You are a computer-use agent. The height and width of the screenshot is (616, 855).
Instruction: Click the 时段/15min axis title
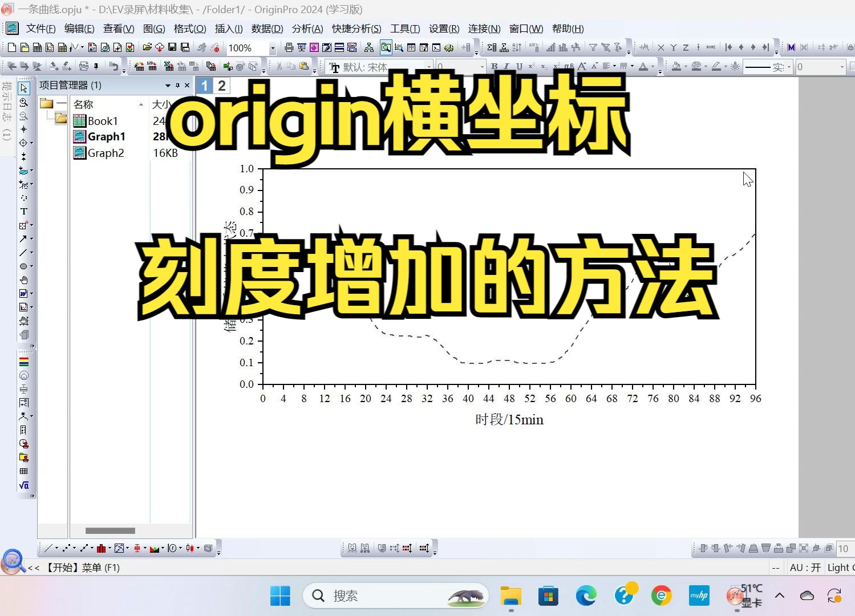tap(509, 420)
